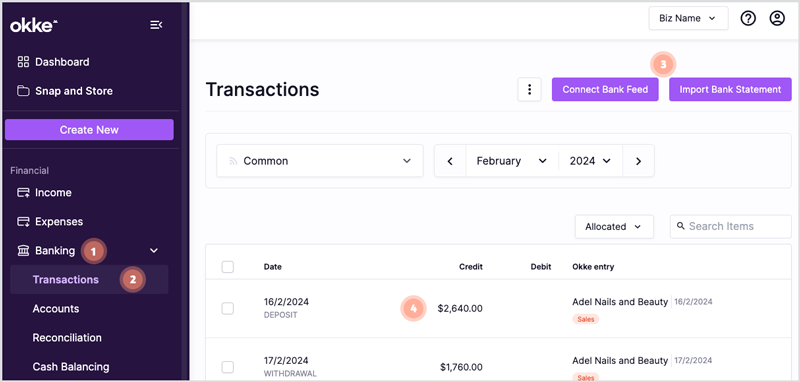
Task: Click the three-dot more options button
Action: pos(530,89)
